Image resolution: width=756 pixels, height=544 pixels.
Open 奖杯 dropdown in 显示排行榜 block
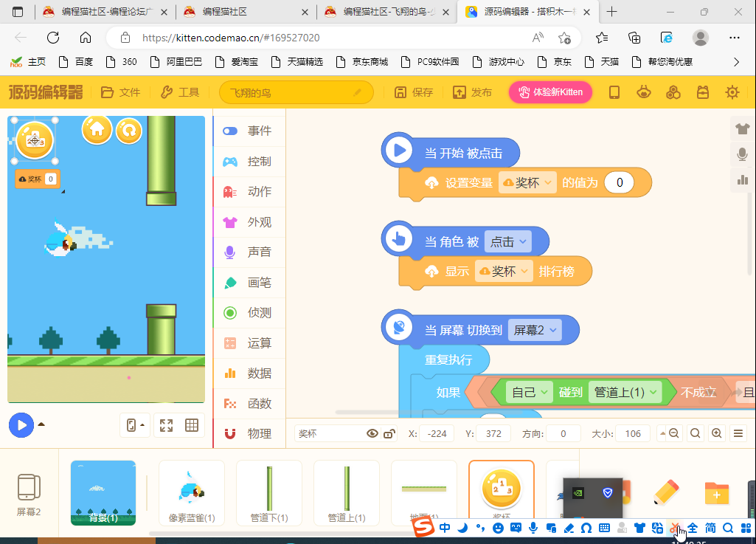tap(504, 272)
